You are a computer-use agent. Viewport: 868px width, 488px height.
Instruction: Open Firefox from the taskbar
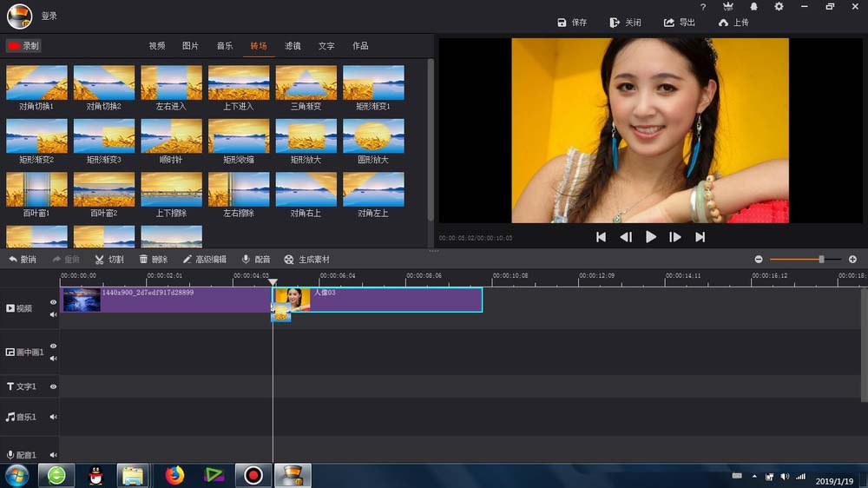click(x=175, y=475)
